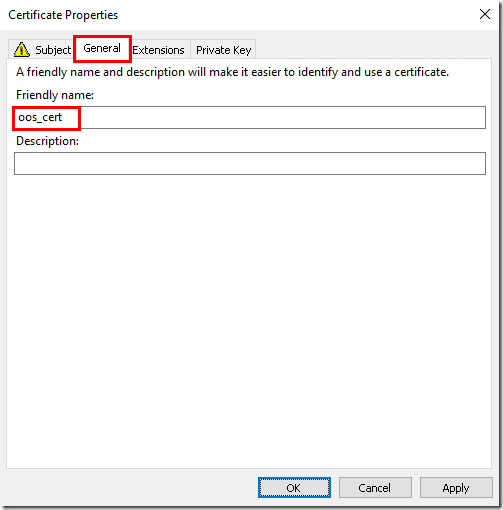503x510 pixels.
Task: Click the friendly name helper sentence
Action: click(232, 72)
